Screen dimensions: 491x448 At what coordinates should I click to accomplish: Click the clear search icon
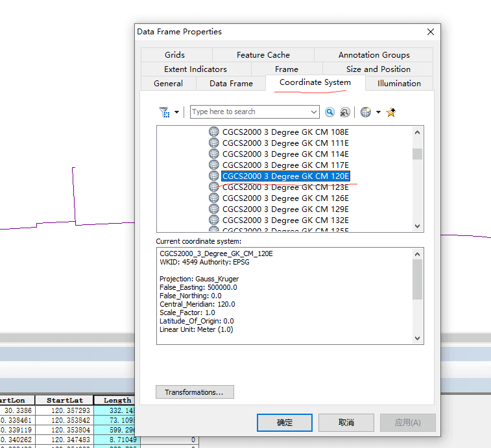click(x=345, y=112)
